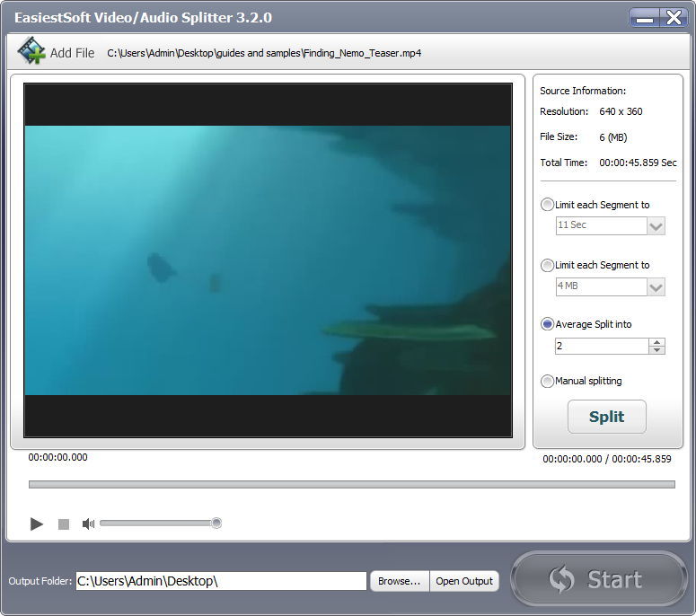This screenshot has width=696, height=616.
Task: Click the Start button
Action: [599, 578]
